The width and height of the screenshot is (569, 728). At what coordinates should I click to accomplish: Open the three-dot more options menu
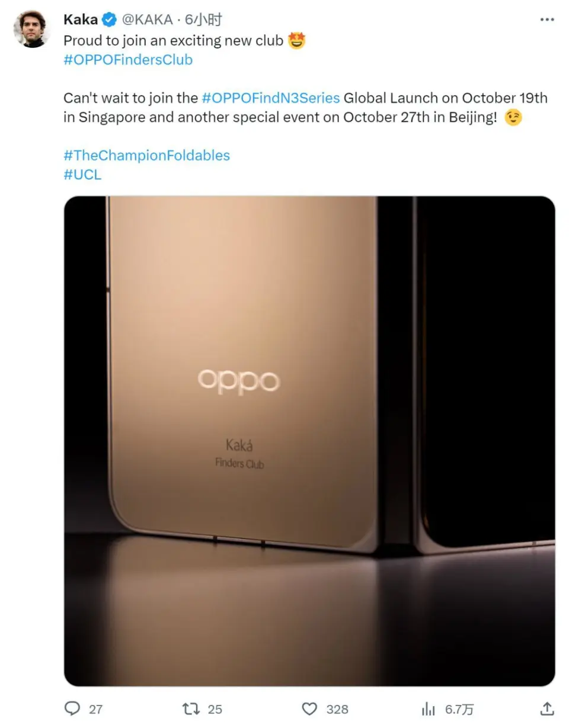click(x=546, y=20)
